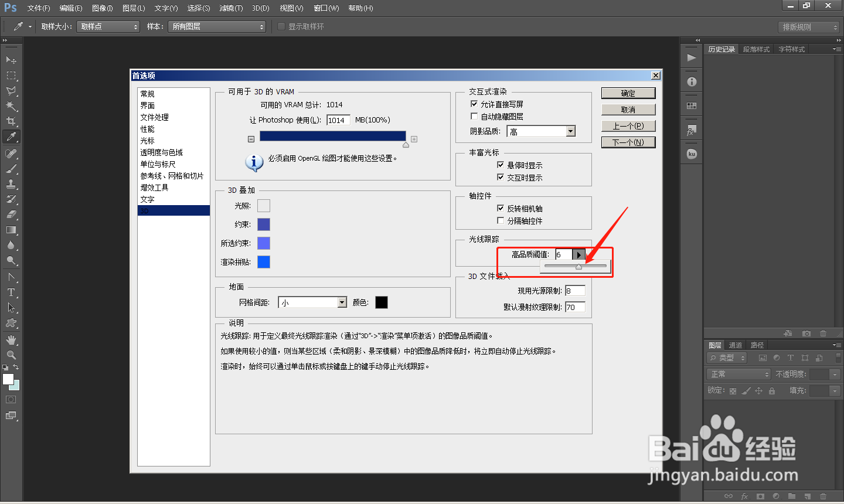Select the Brush tool
844x504 pixels.
coord(11,169)
